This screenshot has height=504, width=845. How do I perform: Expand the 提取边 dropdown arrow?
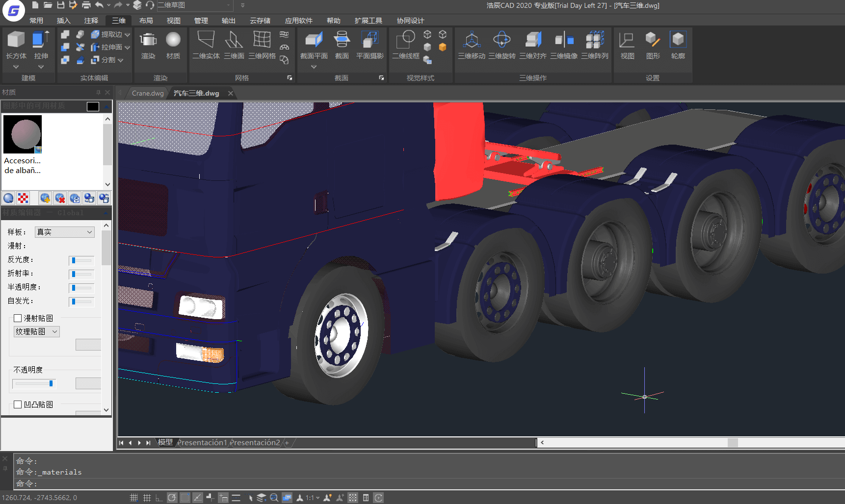pyautogui.click(x=127, y=35)
